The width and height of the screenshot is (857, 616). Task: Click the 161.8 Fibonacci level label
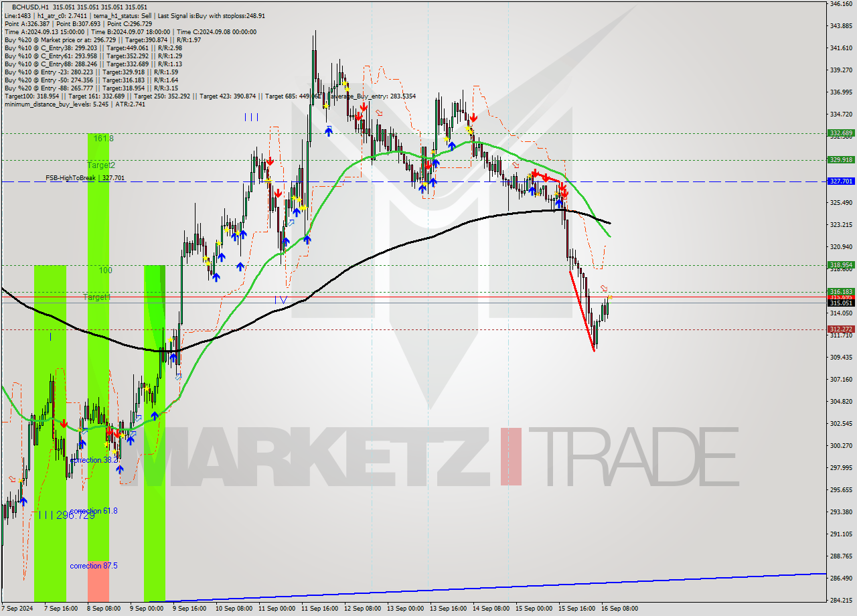pos(103,139)
